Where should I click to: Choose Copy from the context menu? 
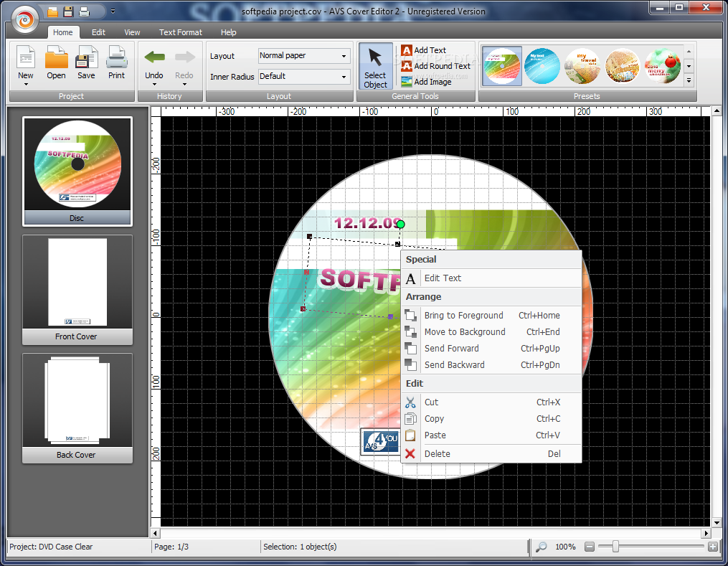tap(492, 419)
